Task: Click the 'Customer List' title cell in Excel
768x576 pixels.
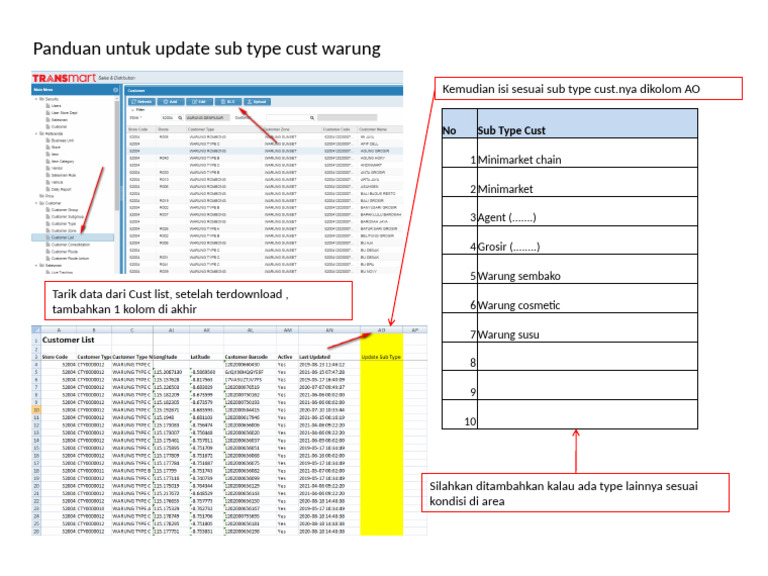Action: click(68, 340)
